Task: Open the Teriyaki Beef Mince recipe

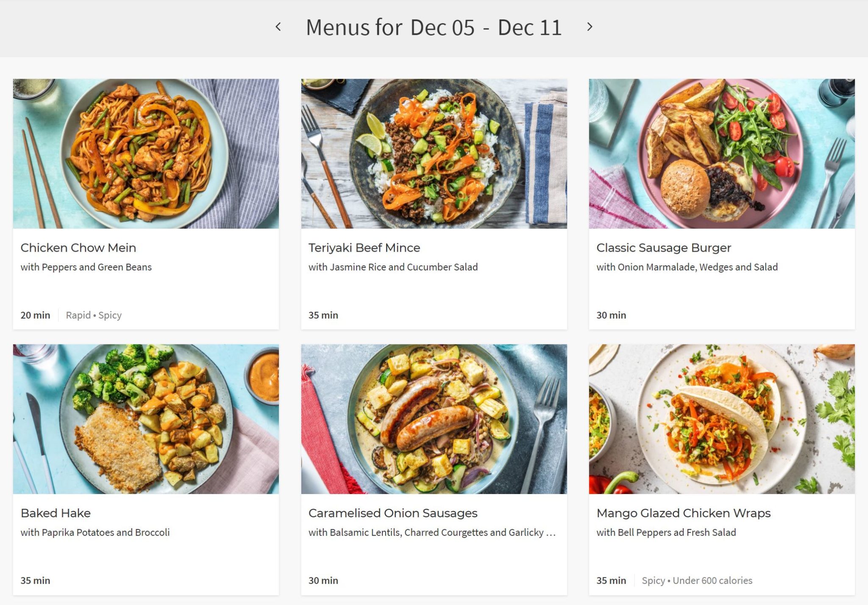Action: 364,248
